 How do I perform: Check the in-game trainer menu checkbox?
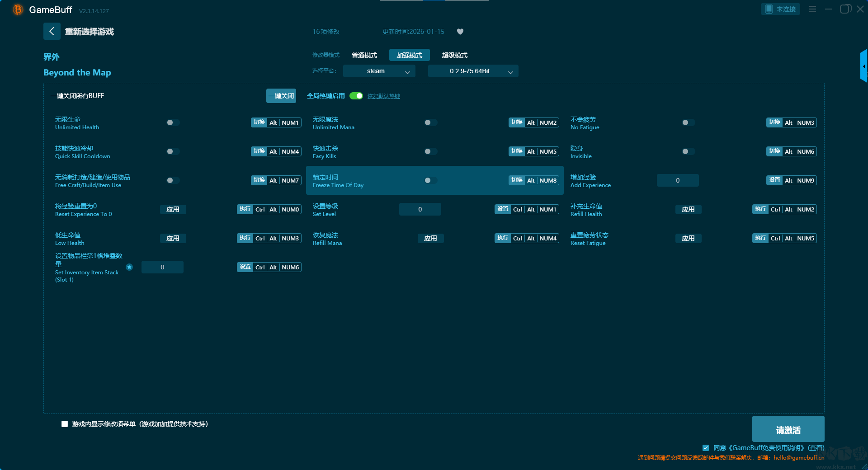coord(65,424)
